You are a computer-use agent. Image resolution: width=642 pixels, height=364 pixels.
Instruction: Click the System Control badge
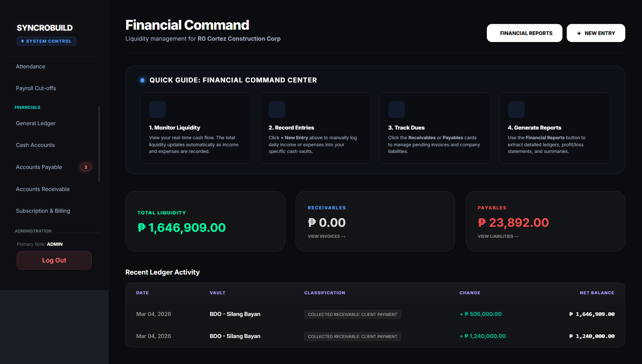(47, 41)
